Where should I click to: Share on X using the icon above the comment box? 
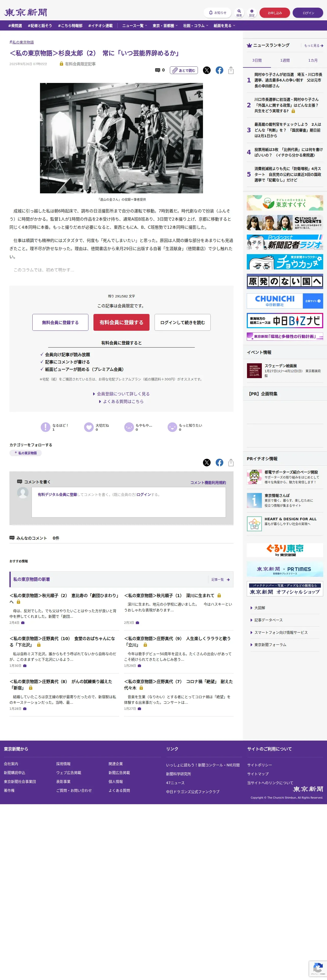click(x=207, y=462)
